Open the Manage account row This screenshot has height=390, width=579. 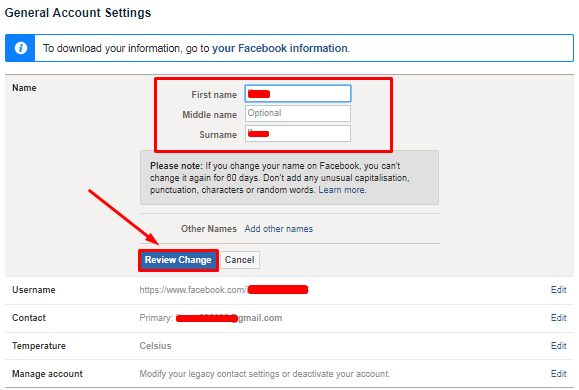(289, 374)
